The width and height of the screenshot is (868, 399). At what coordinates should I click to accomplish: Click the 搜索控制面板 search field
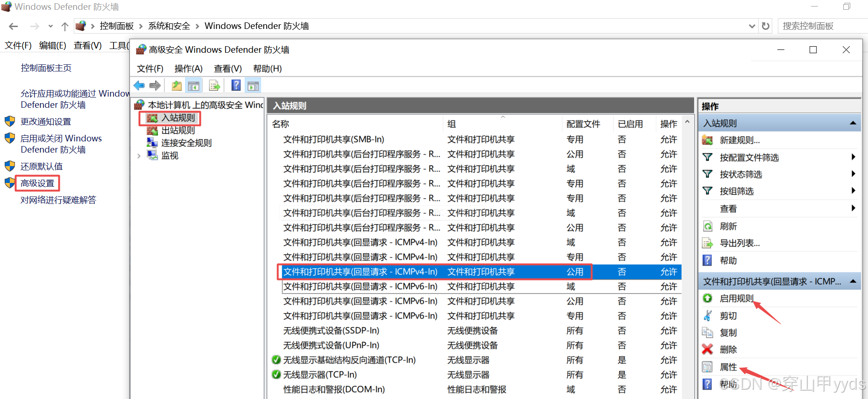click(822, 26)
